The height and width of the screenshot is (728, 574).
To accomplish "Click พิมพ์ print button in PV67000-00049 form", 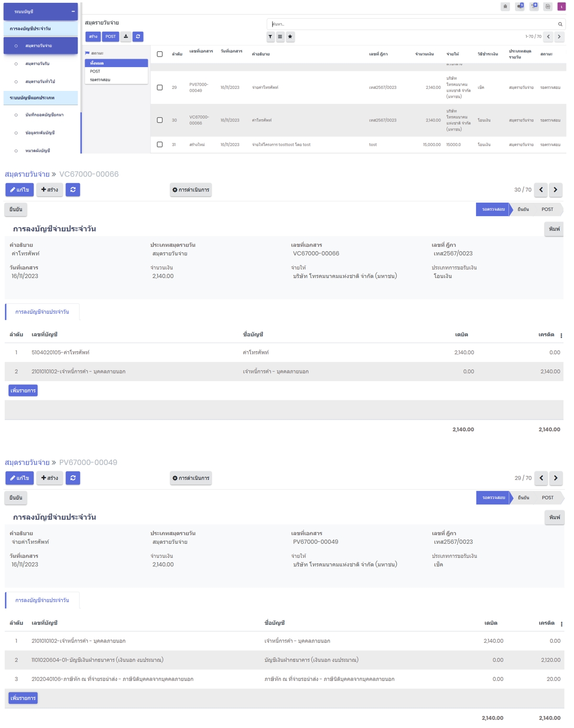I will coord(554,518).
